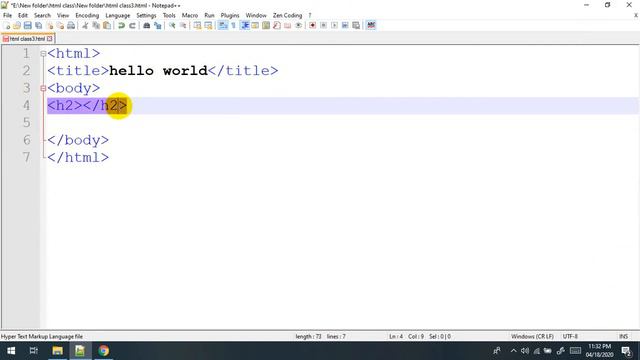
Task: Click the Save All toolbar icon
Action: pyautogui.click(x=38, y=25)
